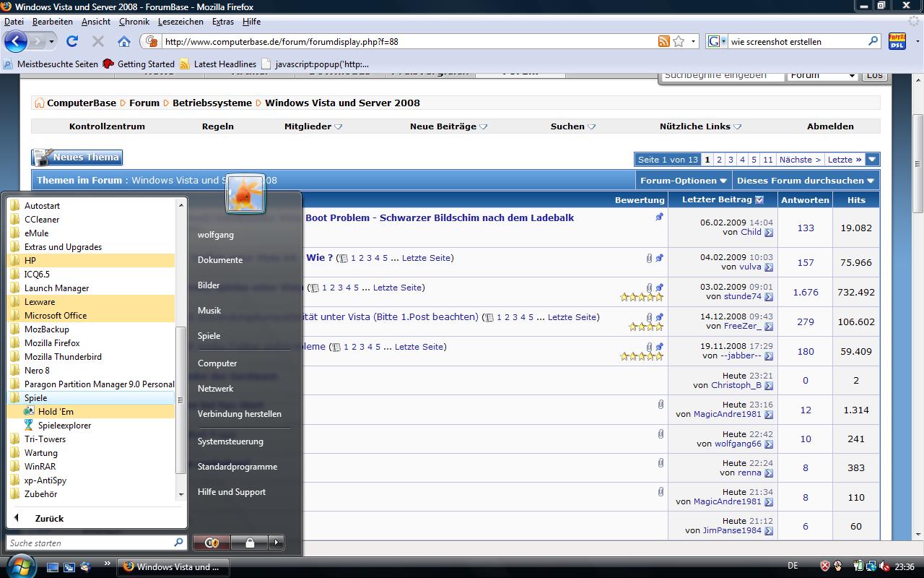Open the network tray icon
The height and width of the screenshot is (578, 924).
coord(872,566)
